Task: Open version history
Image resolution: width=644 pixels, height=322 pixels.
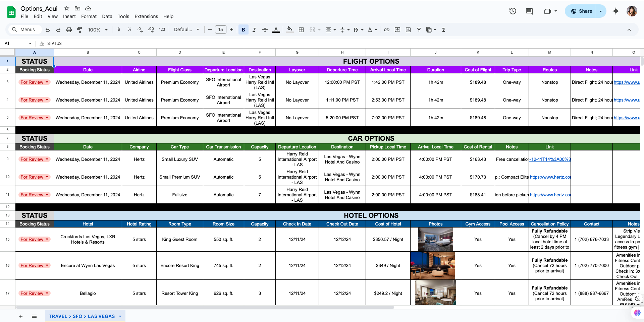Action: [513, 11]
